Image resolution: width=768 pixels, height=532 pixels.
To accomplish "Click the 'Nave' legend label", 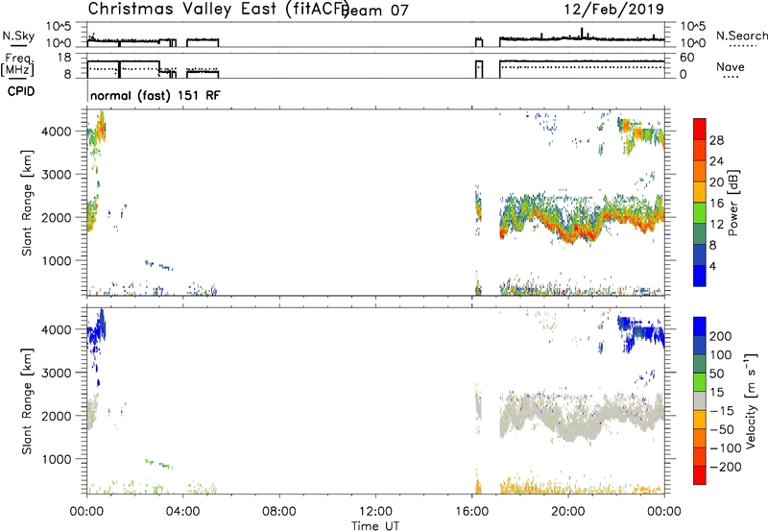I will [x=731, y=67].
